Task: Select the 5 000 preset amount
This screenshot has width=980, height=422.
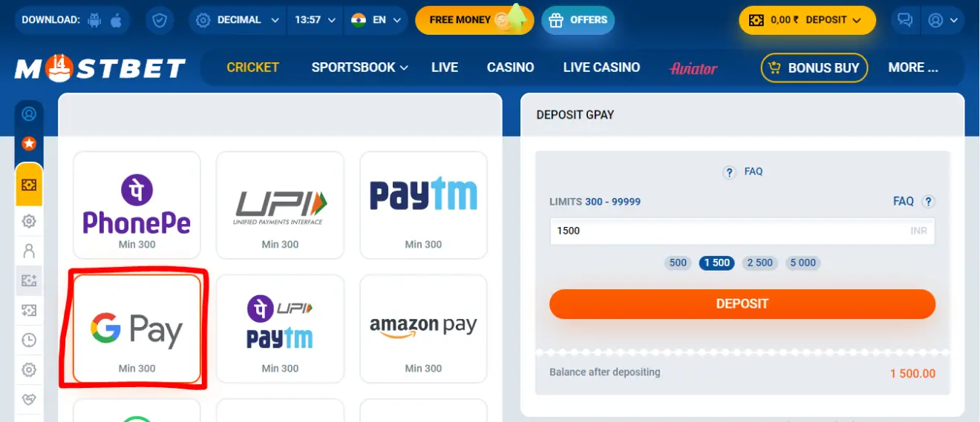Action: point(803,263)
